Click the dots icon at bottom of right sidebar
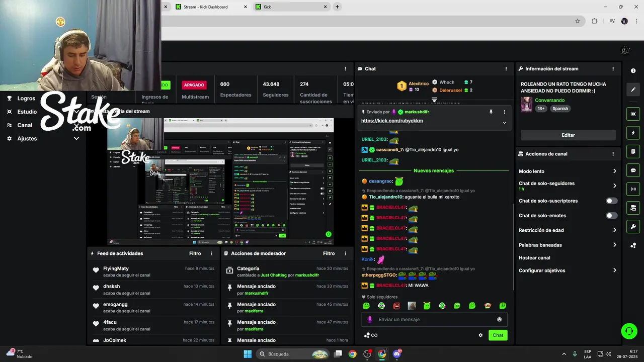Viewport: 644px width, 362px height. [x=633, y=245]
